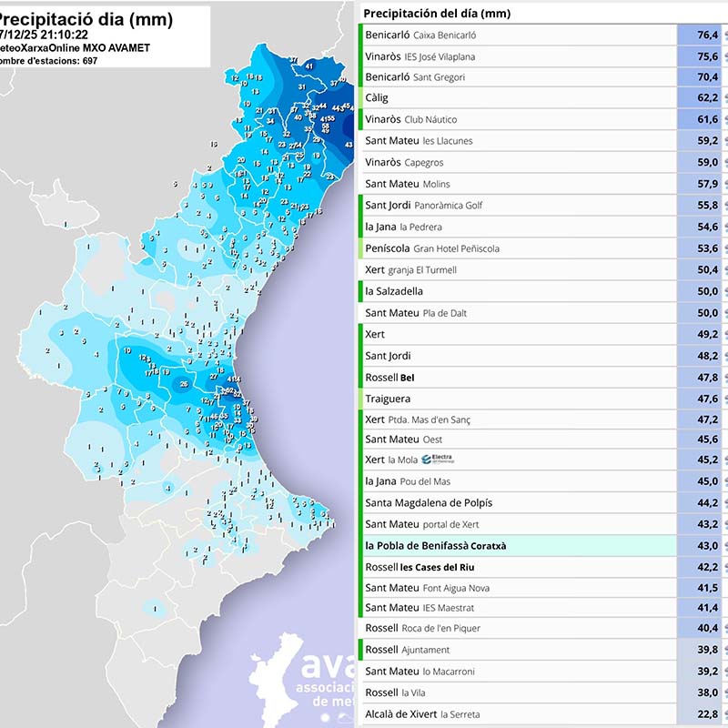The width and height of the screenshot is (728, 728).
Task: Click the 55,8 value for Sant Jordi Panoràmica Golf
Action: click(706, 205)
